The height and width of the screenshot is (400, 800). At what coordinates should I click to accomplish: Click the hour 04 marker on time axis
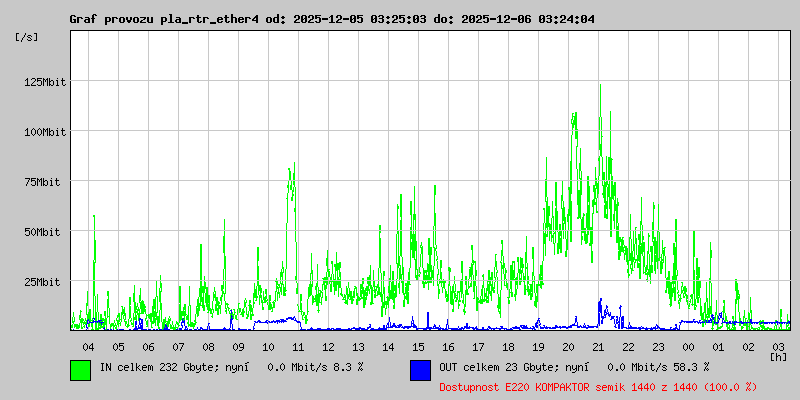pyautogui.click(x=88, y=346)
